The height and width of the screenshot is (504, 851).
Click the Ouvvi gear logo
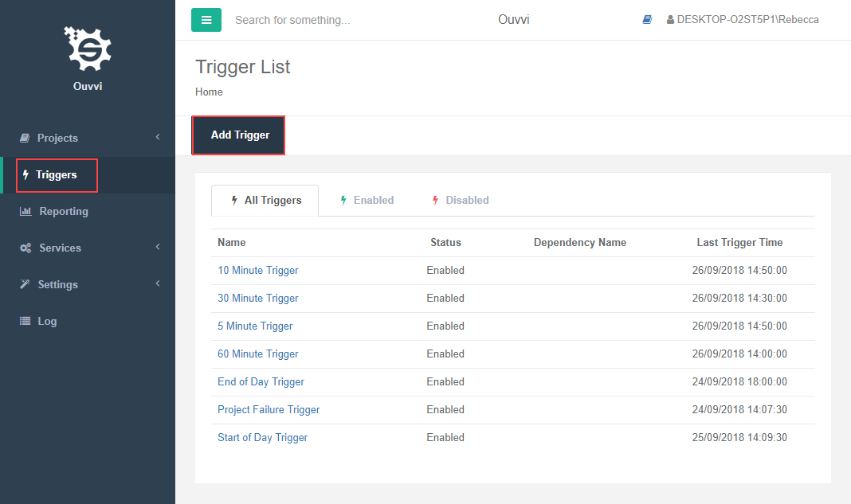tap(88, 49)
